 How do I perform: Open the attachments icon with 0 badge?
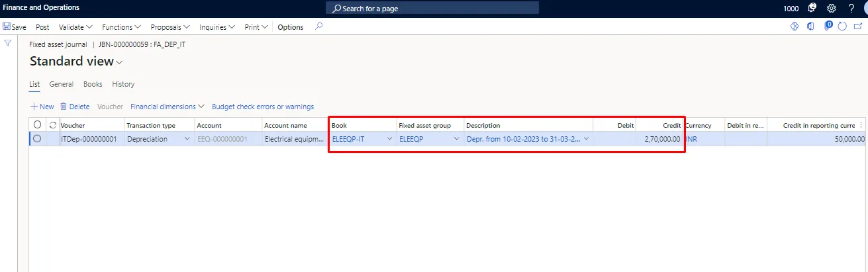pyautogui.click(x=828, y=26)
